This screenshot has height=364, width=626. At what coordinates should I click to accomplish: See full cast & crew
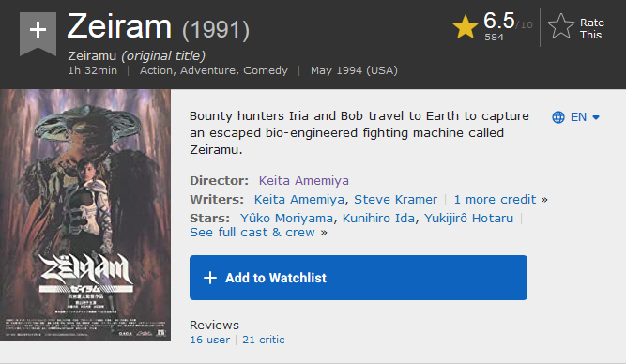(258, 233)
